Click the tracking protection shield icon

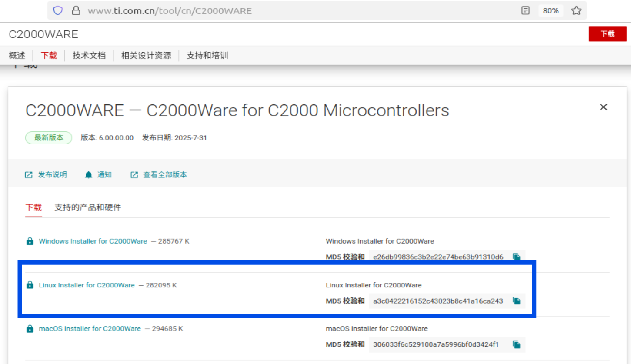pyautogui.click(x=58, y=11)
